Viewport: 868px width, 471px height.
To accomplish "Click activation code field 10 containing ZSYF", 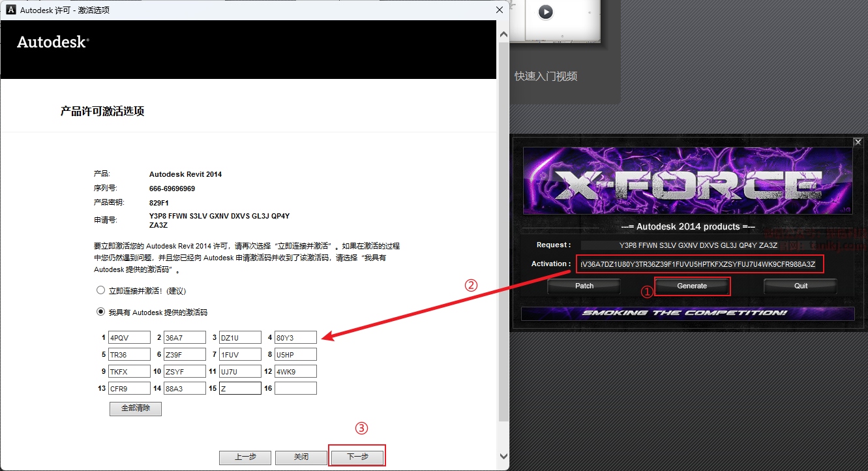I will pyautogui.click(x=185, y=371).
